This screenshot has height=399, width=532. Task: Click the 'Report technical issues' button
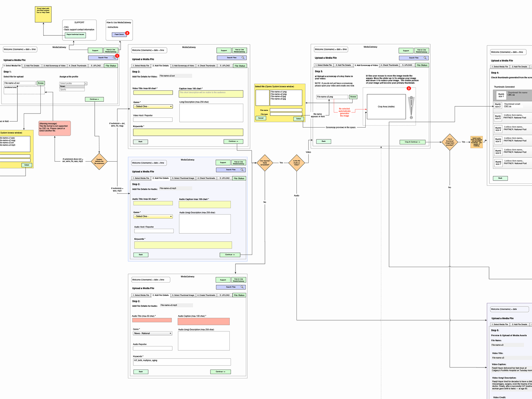pyautogui.click(x=75, y=35)
